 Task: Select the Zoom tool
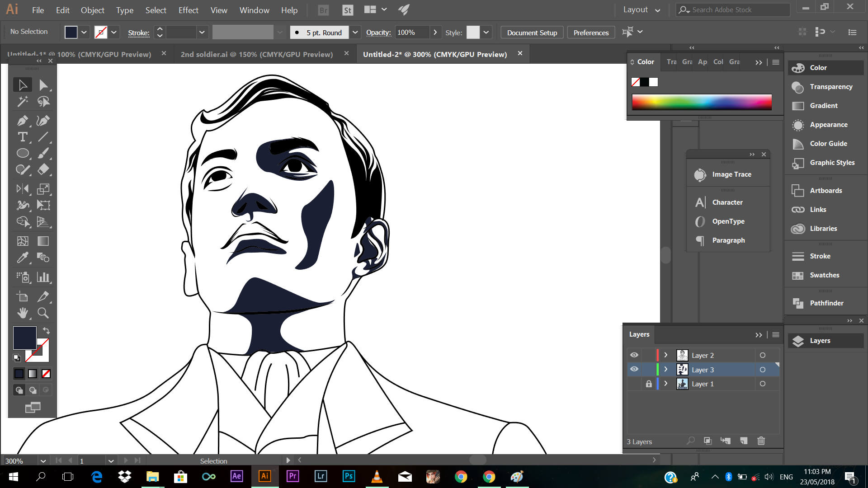click(43, 313)
